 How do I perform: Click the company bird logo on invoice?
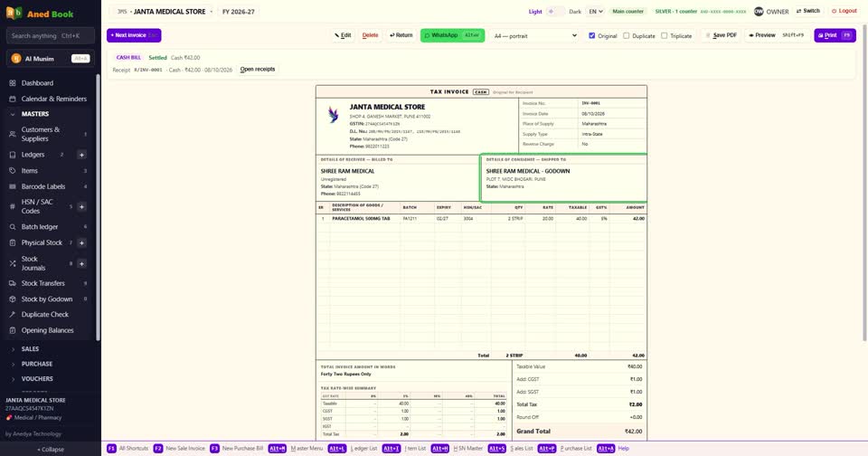333,115
